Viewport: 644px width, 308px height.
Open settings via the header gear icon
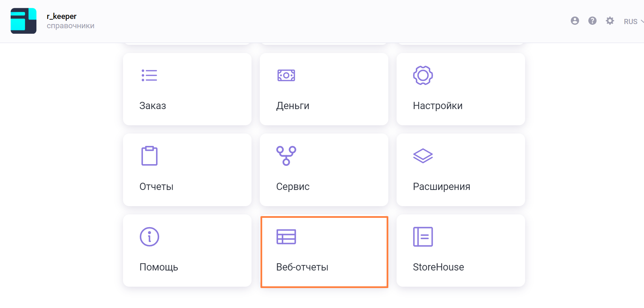coord(610,21)
